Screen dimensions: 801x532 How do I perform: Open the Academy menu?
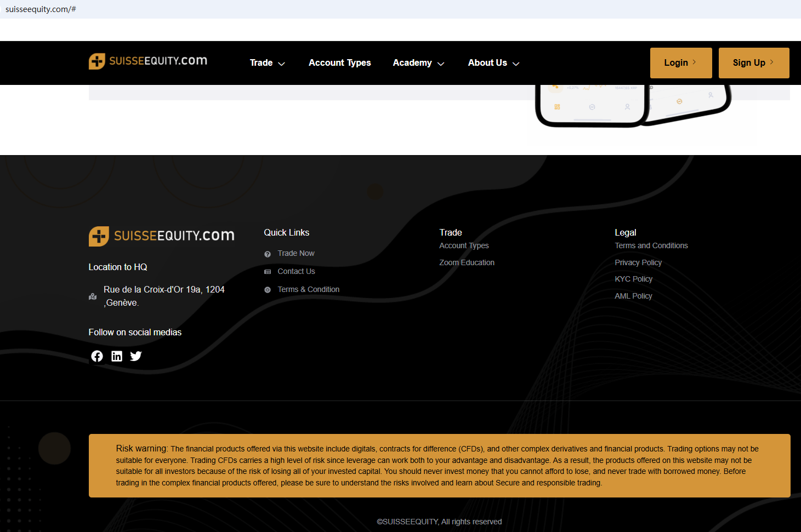pos(412,63)
